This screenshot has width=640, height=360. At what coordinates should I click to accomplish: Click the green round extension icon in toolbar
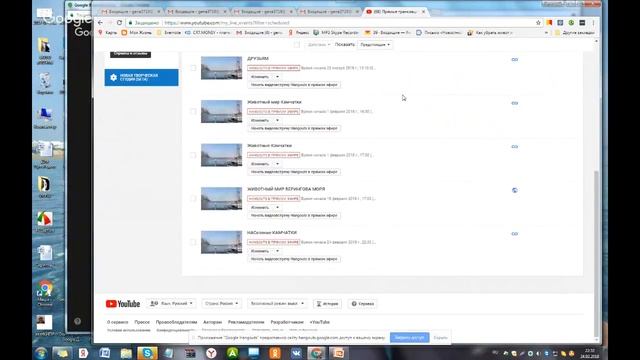tap(571, 23)
